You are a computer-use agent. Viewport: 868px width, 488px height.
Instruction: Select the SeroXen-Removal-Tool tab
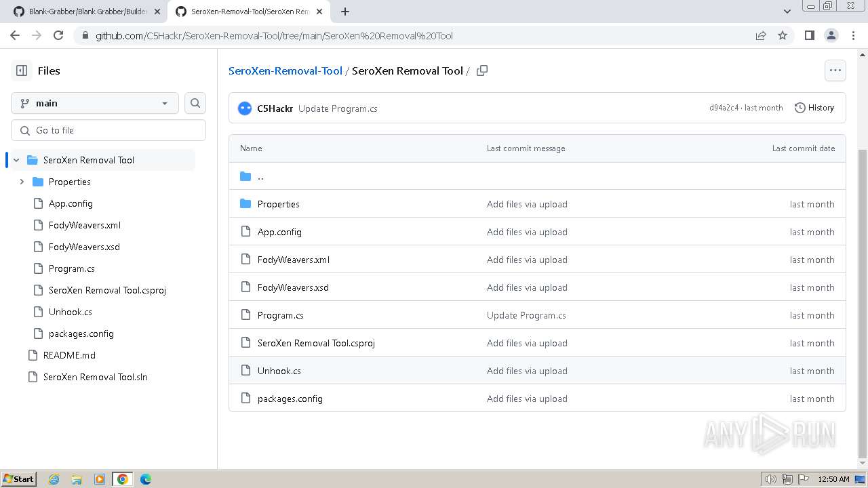pos(248,12)
